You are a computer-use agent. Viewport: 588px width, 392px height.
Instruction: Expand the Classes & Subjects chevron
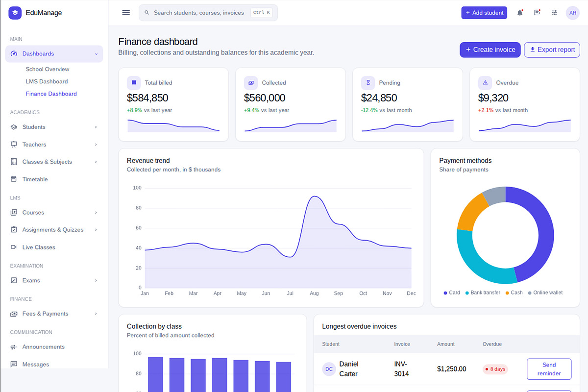tap(96, 162)
